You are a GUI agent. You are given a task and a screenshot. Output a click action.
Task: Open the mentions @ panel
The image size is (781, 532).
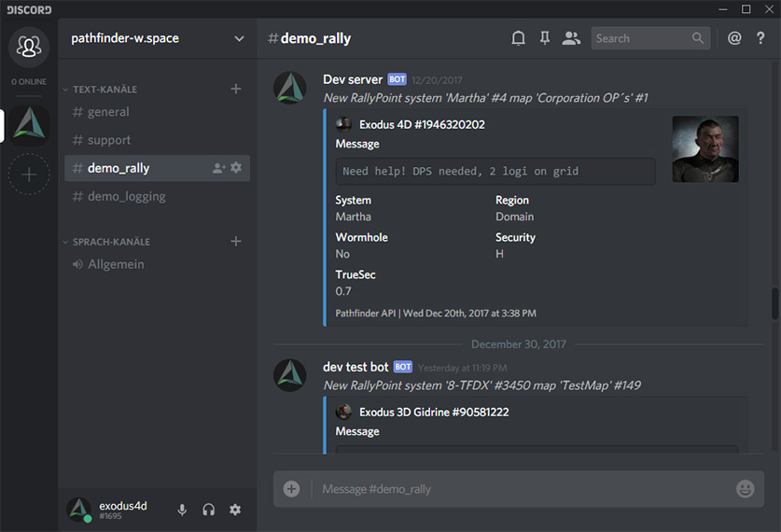(x=734, y=38)
